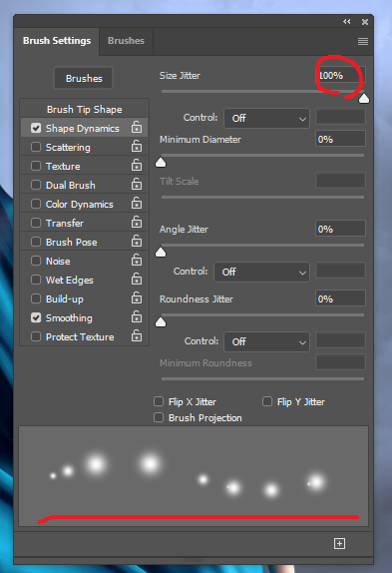This screenshot has height=573, width=392.
Task: Enable the Dual Brush checkbox
Action: point(36,185)
